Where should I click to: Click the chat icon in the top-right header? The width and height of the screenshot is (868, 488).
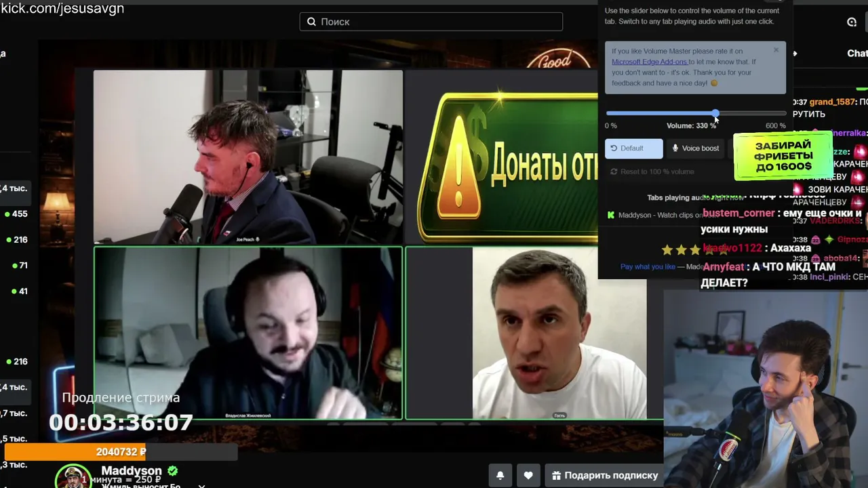click(852, 22)
